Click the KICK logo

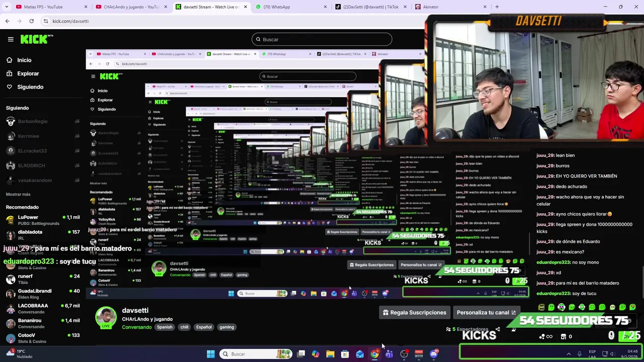pos(37,39)
